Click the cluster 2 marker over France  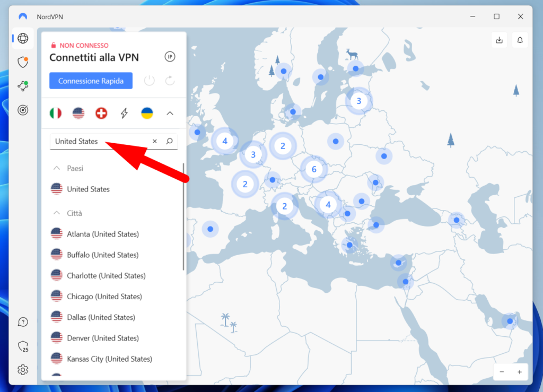point(245,184)
